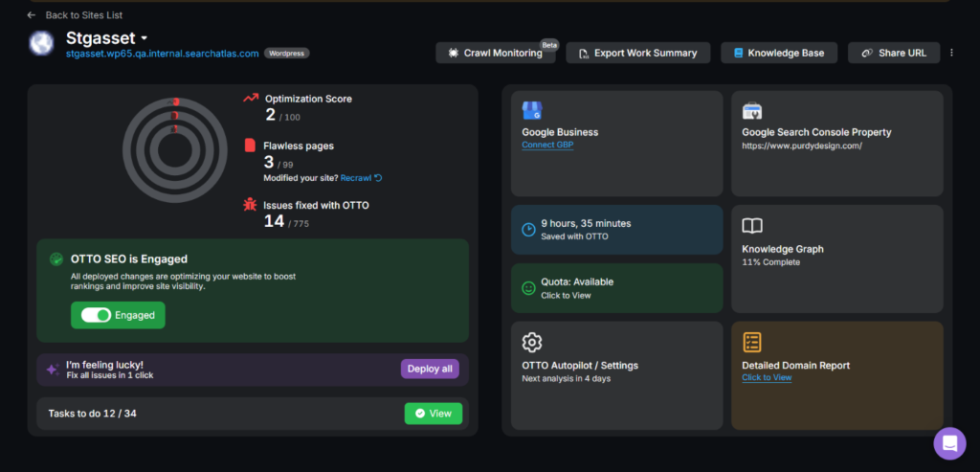This screenshot has width=980, height=472.
Task: Click the Deploy all button
Action: click(430, 369)
